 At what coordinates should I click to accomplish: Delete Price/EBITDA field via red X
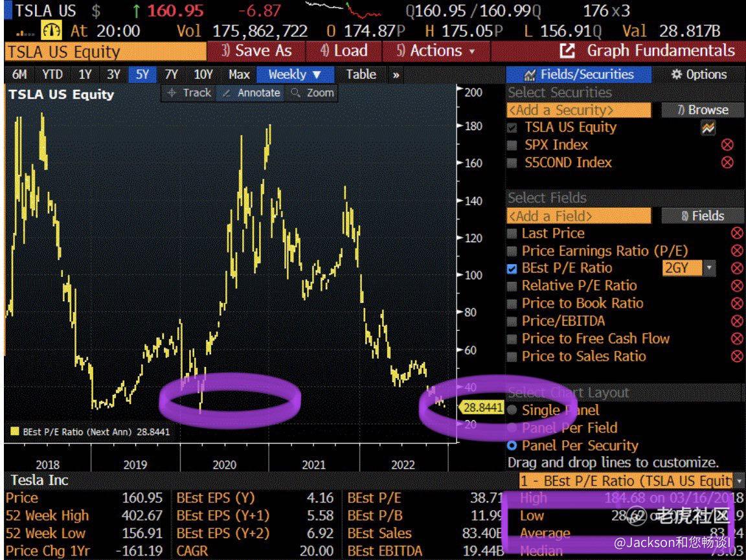[737, 320]
